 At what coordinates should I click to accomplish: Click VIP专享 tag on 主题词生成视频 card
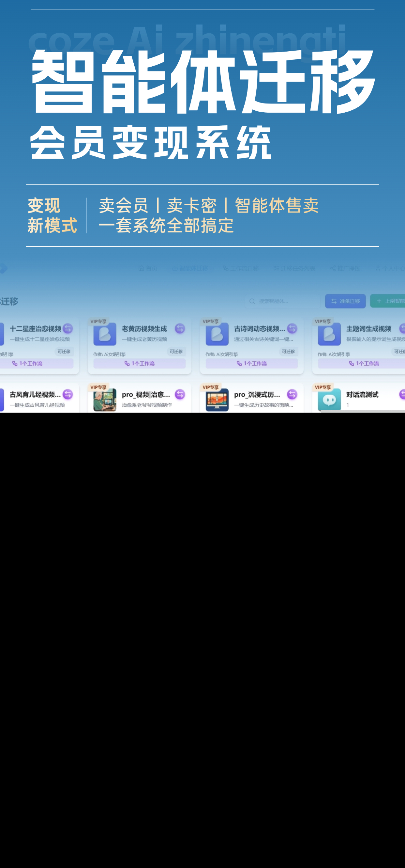pos(322,321)
